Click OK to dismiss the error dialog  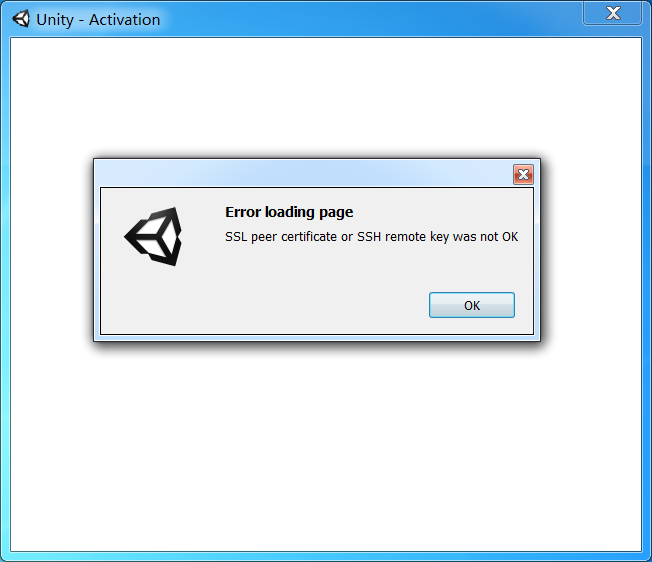(x=472, y=305)
